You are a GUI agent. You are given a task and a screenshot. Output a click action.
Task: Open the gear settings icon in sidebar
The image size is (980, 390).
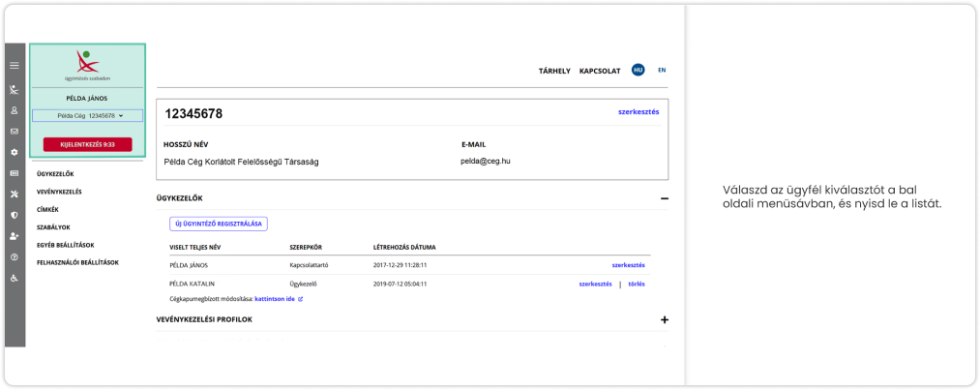tap(15, 152)
